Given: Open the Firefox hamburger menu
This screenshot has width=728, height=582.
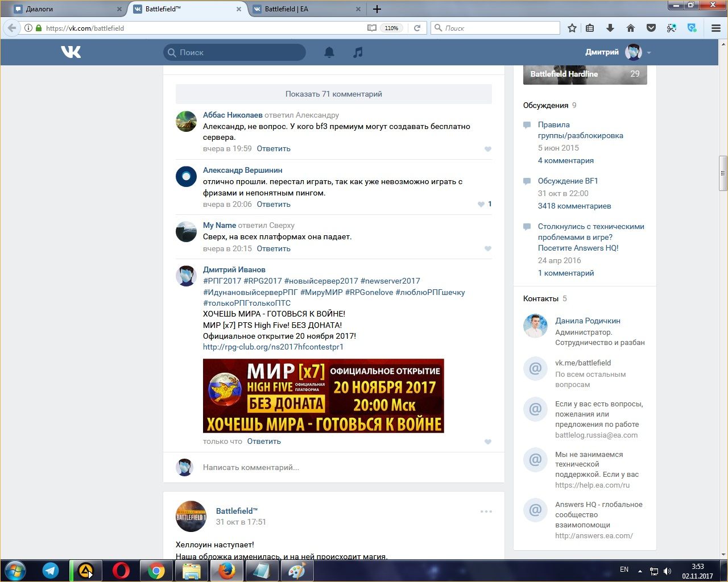Looking at the screenshot, I should point(716,28).
